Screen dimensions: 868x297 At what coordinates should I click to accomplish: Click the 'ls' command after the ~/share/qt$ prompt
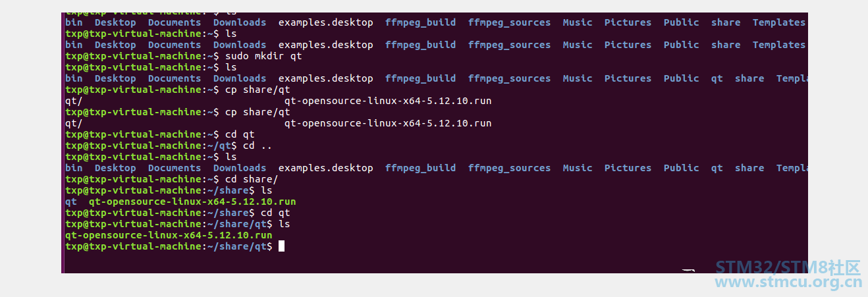pyautogui.click(x=285, y=224)
